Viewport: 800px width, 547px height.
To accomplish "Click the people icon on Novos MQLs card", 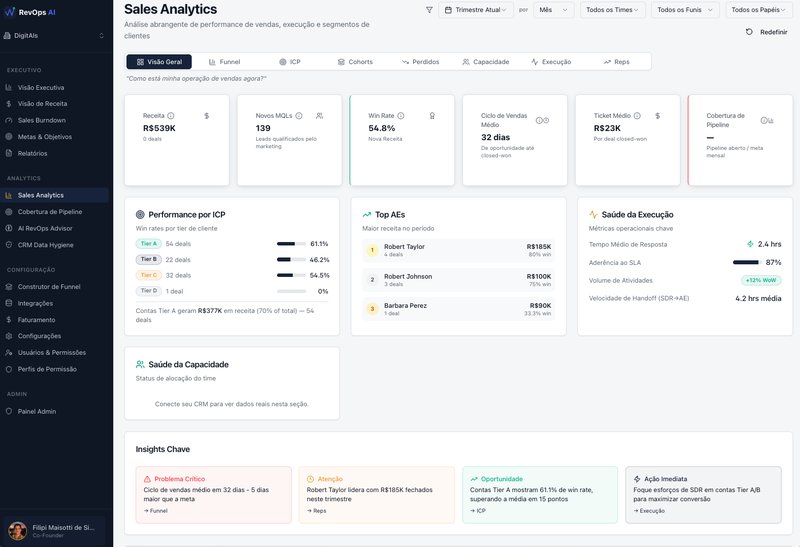I will 319,116.
